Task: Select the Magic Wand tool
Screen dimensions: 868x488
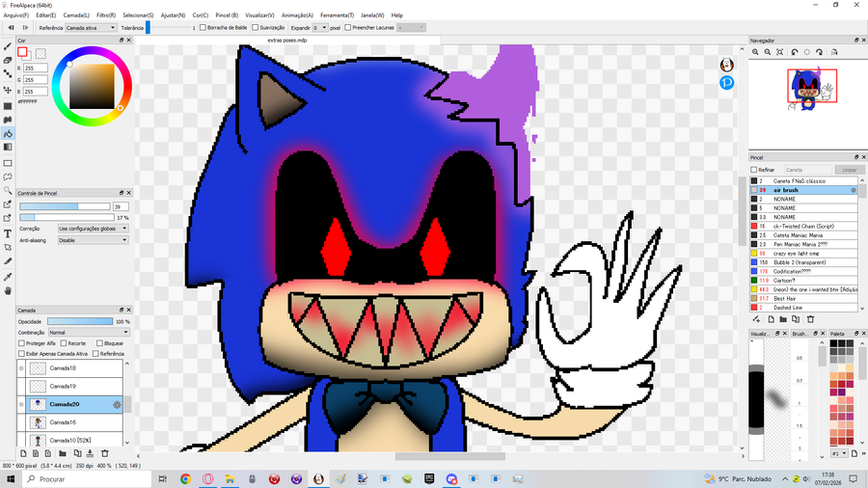Action: 8,190
